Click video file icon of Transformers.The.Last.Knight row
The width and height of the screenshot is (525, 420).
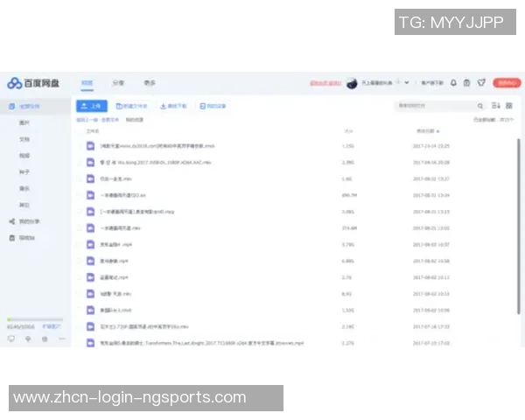[90, 343]
